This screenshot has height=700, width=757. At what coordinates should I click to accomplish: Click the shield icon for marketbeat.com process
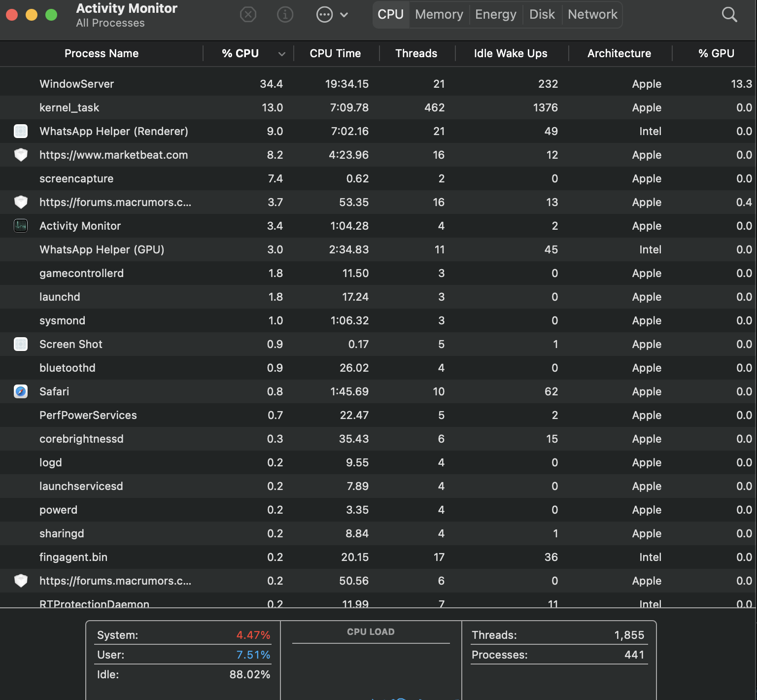point(21,155)
